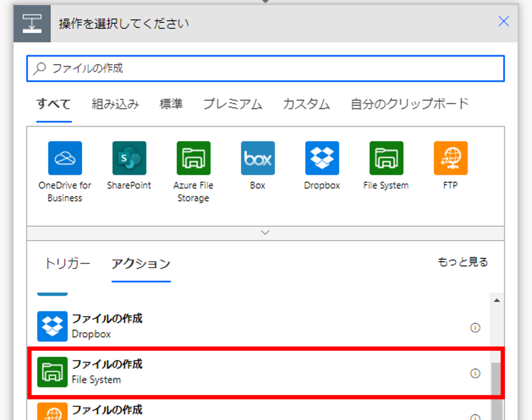
Task: Choose the File System connector in the grid
Action: tap(386, 158)
